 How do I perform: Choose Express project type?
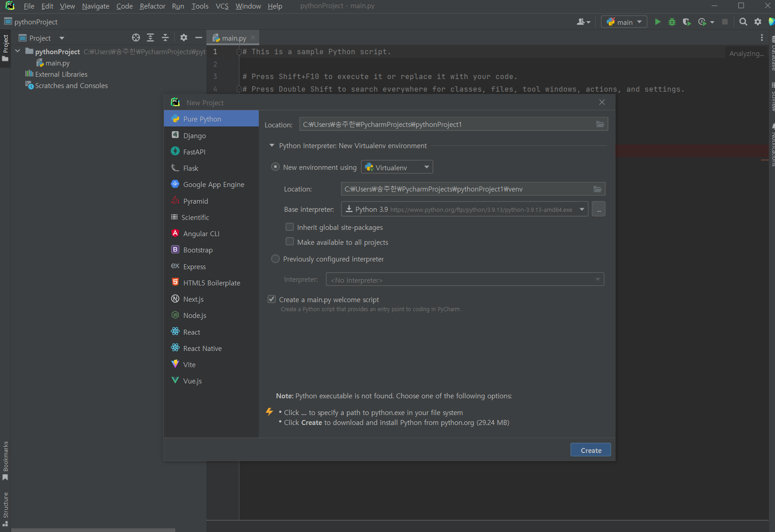tap(211, 266)
